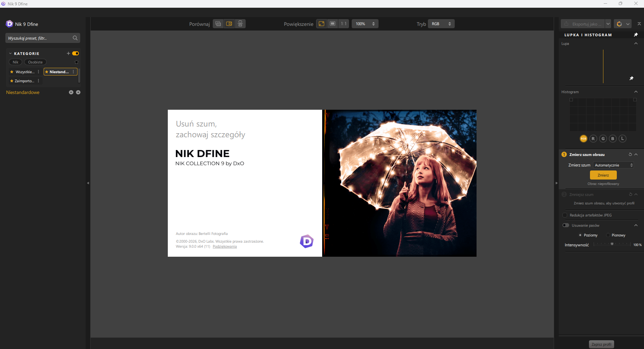Click the Eksportuj jako button
644x349 pixels.
coord(583,24)
